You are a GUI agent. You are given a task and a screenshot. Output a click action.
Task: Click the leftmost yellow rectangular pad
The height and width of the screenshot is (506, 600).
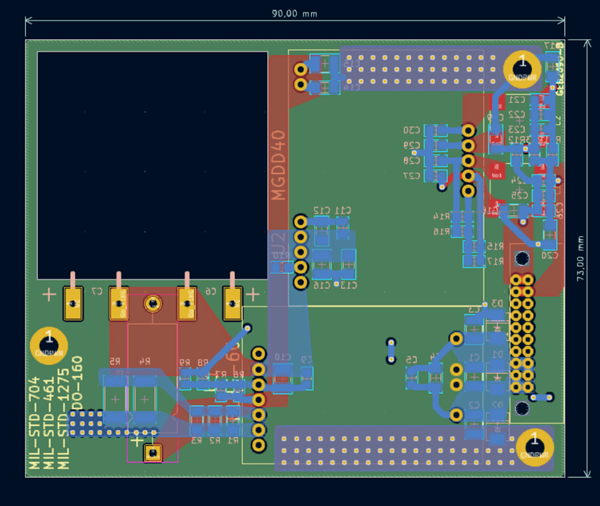pos(72,303)
